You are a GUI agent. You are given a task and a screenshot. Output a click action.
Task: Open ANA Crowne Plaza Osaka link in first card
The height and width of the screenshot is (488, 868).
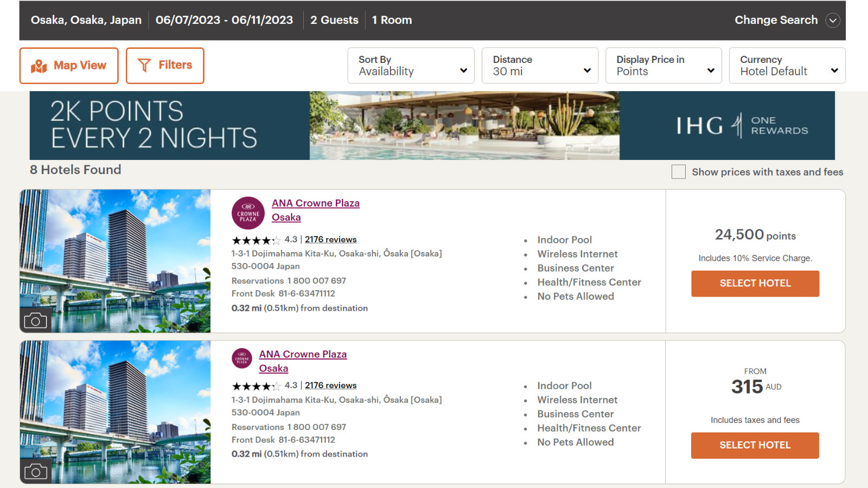[x=315, y=210]
